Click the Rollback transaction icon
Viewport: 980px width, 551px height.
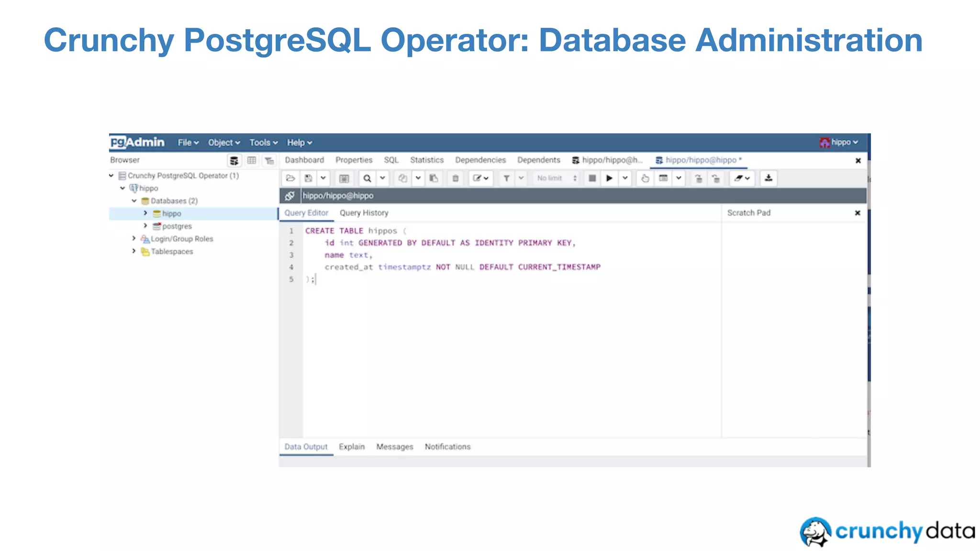[x=716, y=178]
